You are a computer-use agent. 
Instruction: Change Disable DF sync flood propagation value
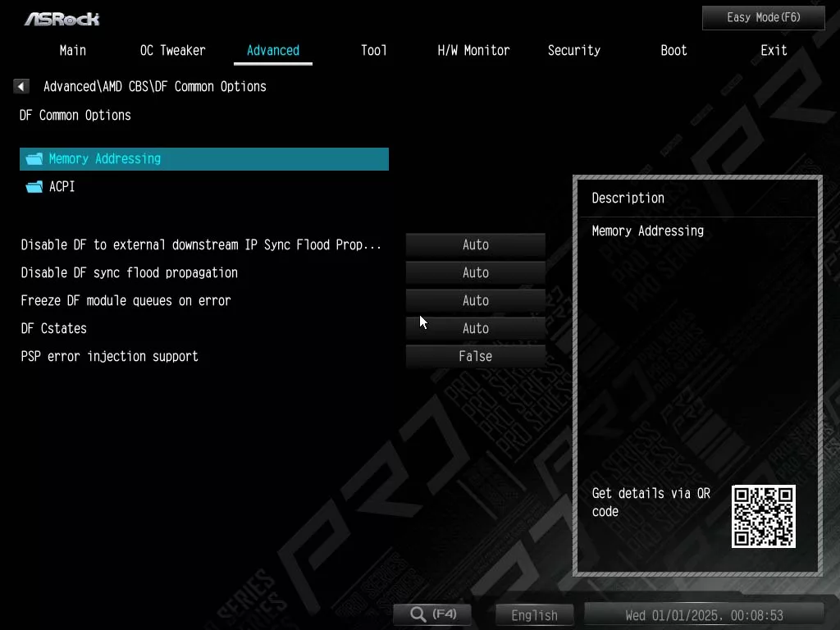coord(475,272)
